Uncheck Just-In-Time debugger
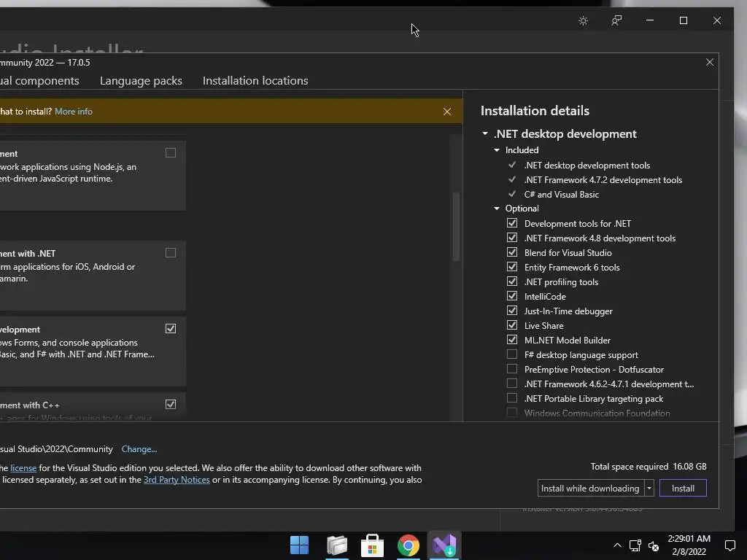The height and width of the screenshot is (560, 747). pos(512,311)
